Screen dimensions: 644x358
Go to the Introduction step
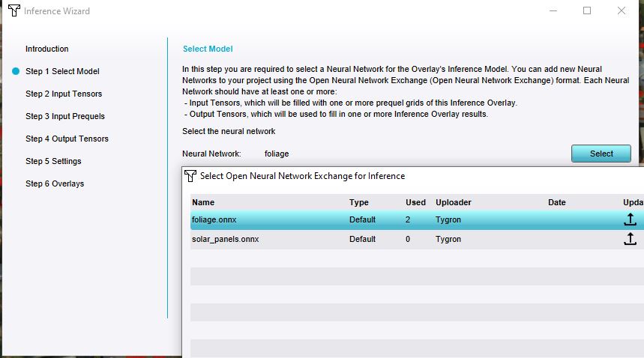tap(46, 49)
